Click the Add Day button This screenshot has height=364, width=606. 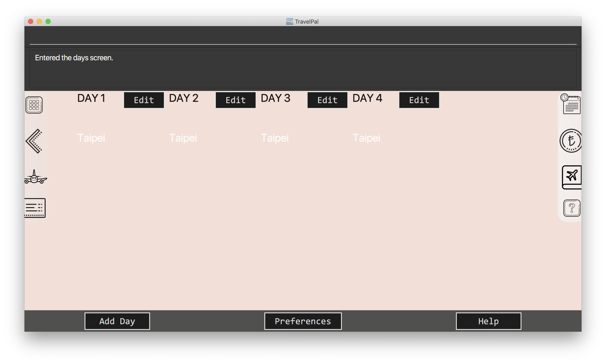point(117,321)
